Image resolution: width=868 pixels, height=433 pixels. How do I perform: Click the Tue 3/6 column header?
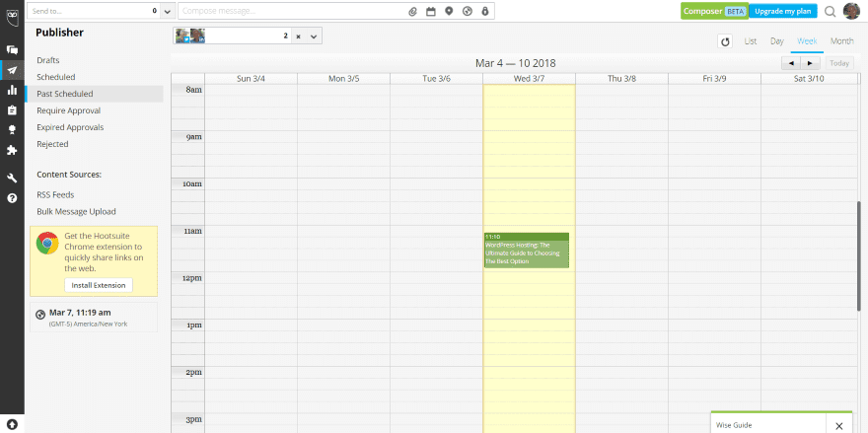pyautogui.click(x=436, y=79)
